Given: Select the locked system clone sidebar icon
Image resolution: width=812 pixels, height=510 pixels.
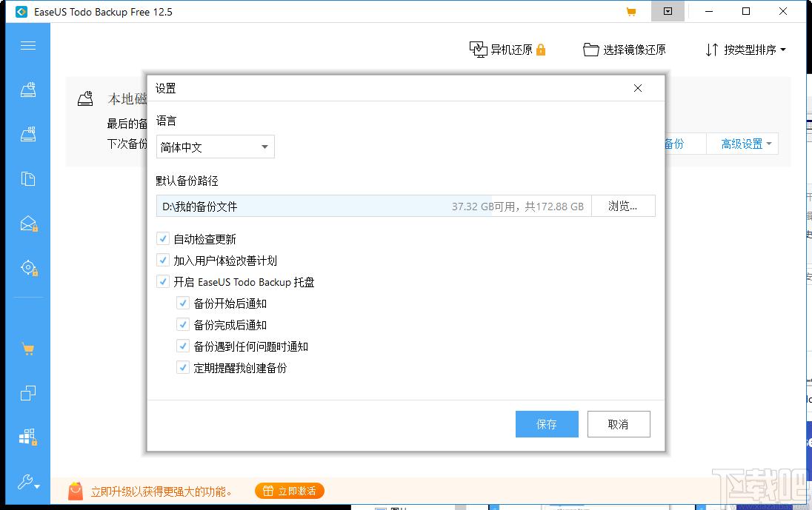Looking at the screenshot, I should [28, 437].
